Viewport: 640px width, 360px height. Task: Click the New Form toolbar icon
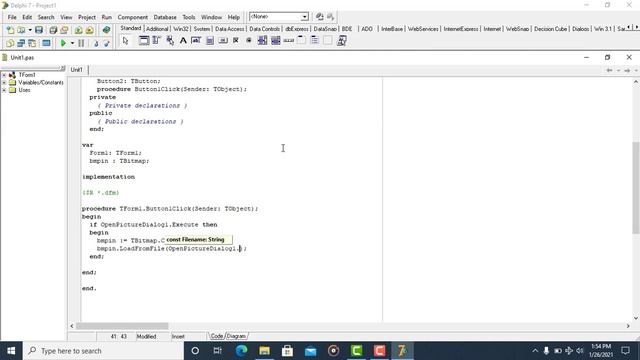pyautogui.click(x=47, y=43)
